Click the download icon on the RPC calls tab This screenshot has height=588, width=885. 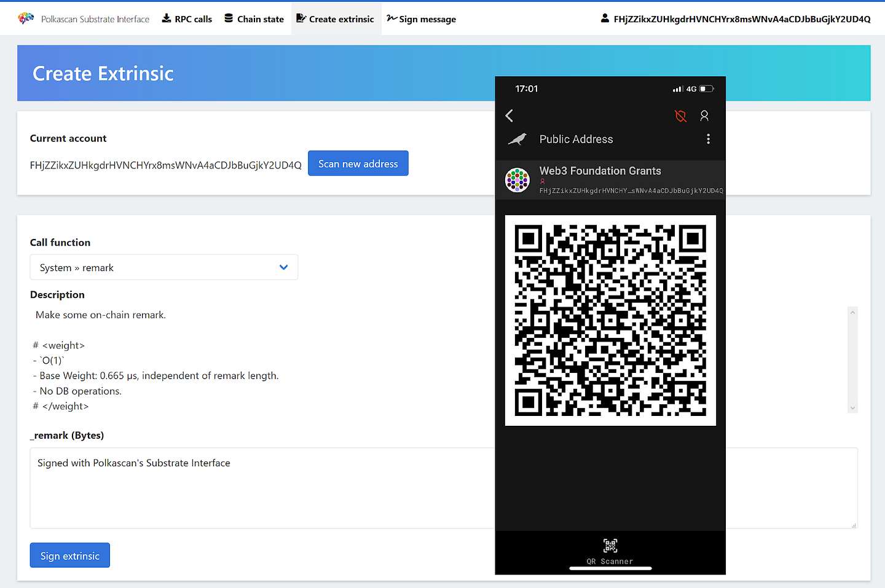(x=167, y=18)
